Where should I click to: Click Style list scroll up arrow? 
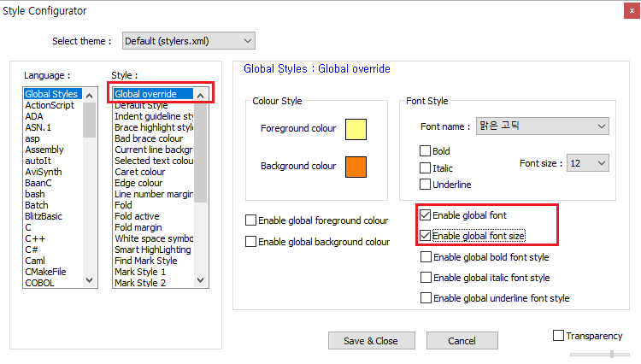tap(200, 96)
